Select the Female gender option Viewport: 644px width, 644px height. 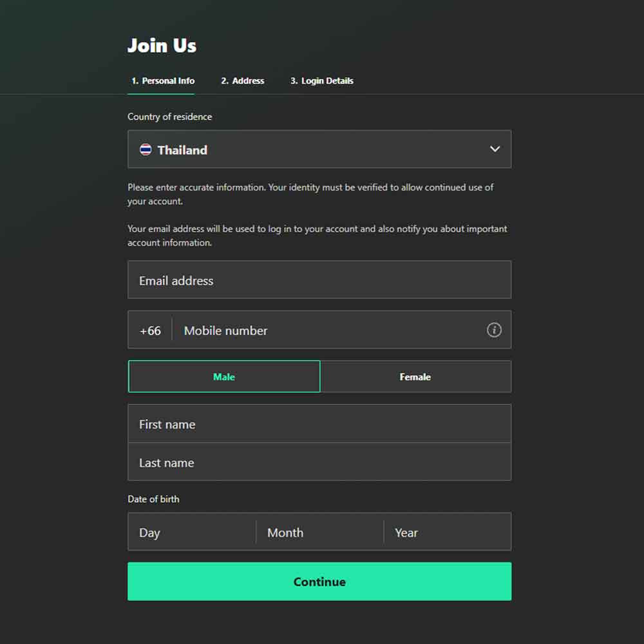tap(415, 377)
